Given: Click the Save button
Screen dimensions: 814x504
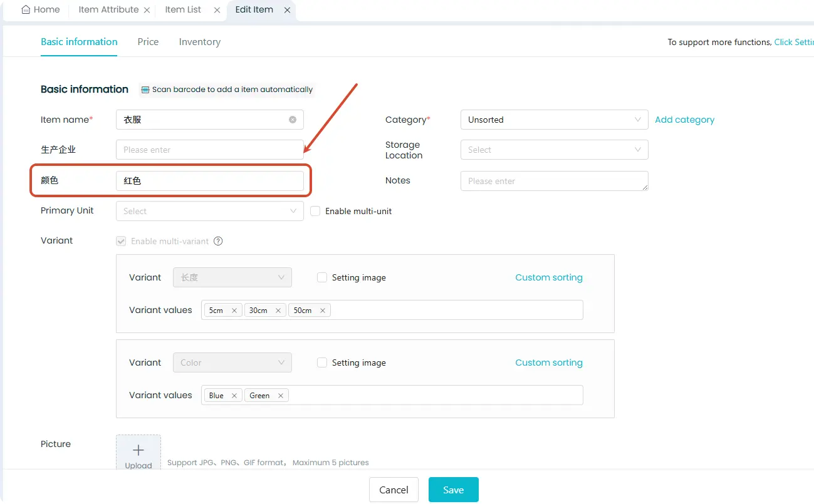Looking at the screenshot, I should point(453,490).
